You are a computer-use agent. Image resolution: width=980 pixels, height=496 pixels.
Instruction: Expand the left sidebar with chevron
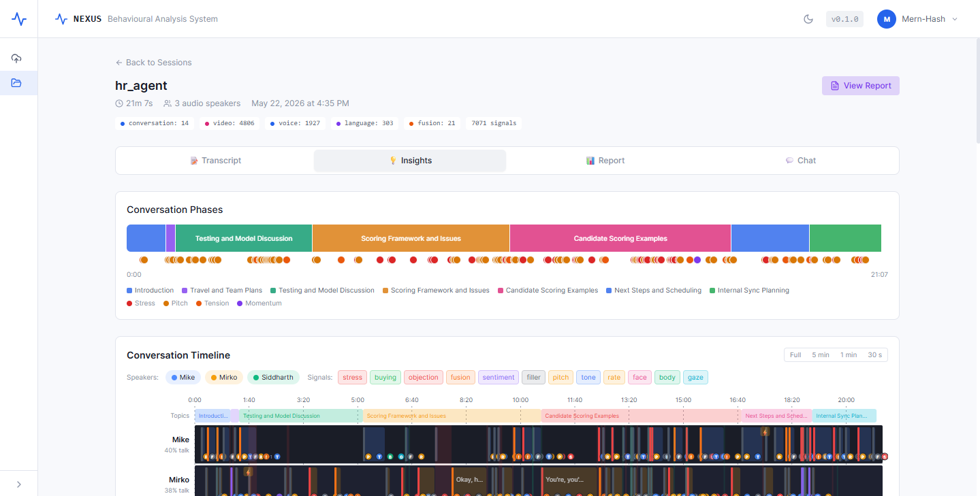[18, 484]
